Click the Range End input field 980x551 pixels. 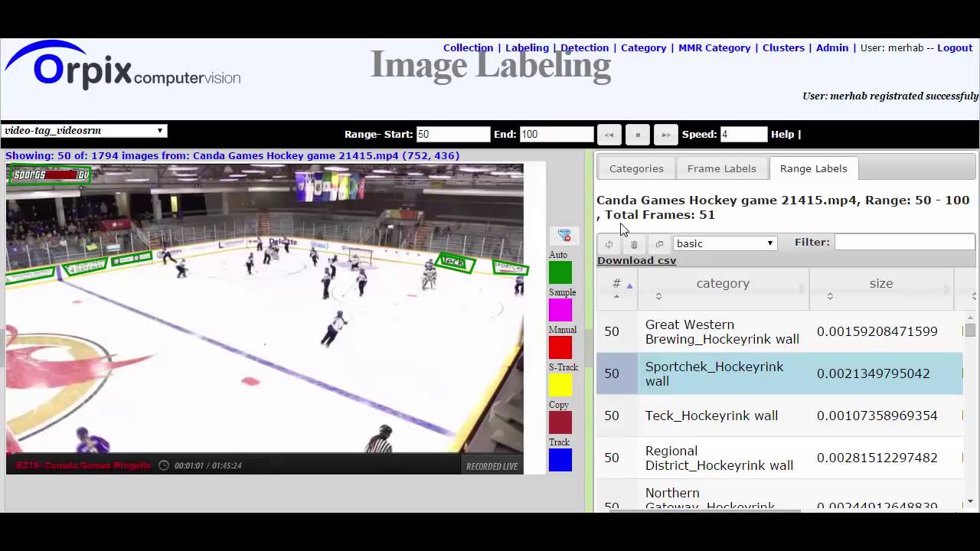(x=557, y=134)
